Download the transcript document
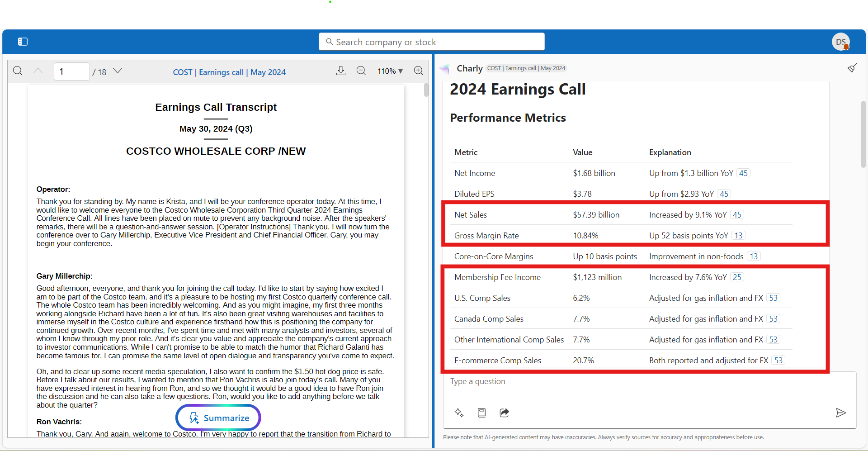The image size is (868, 451). click(x=341, y=71)
